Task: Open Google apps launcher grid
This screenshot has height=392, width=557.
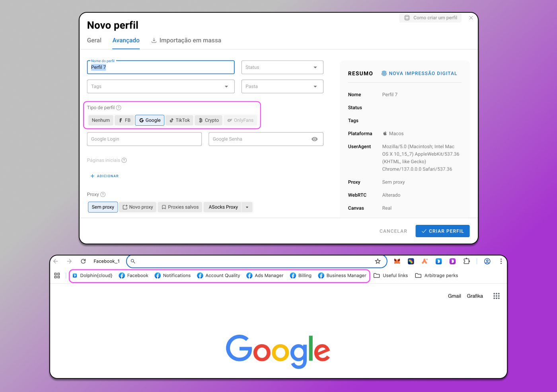Action: (496, 296)
